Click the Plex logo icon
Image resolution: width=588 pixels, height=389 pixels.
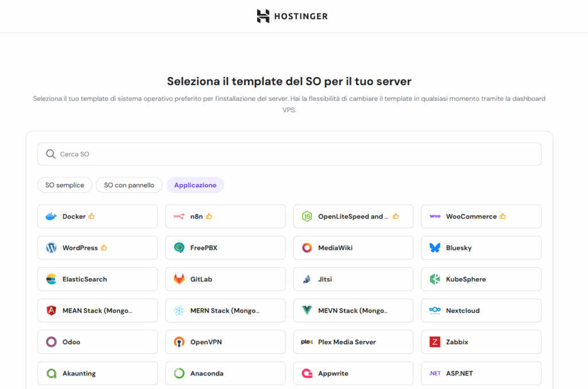[x=307, y=342]
